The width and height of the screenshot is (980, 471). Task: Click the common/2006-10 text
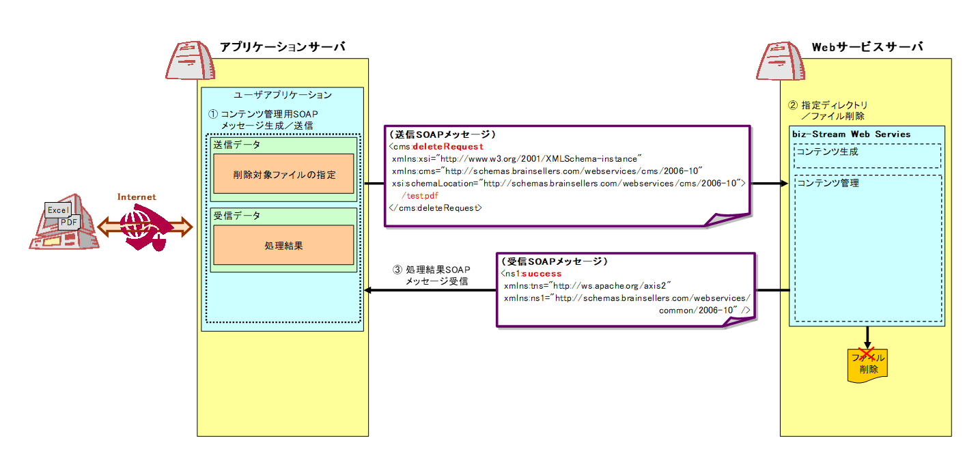click(705, 310)
